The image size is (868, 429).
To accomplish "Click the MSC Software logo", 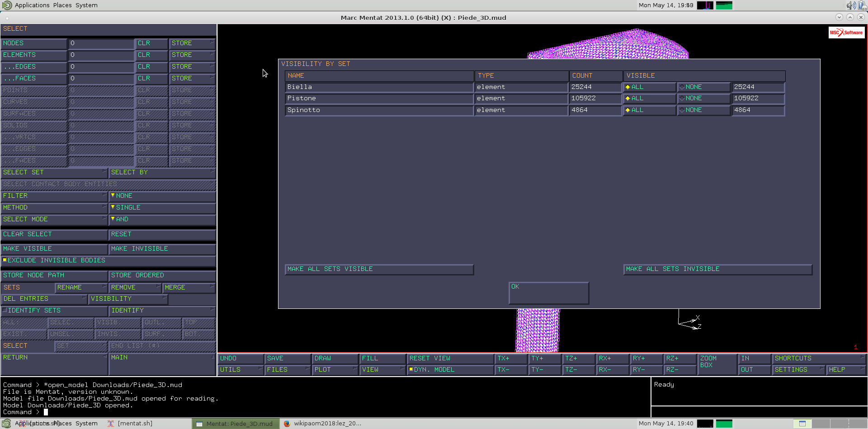I will pyautogui.click(x=846, y=33).
